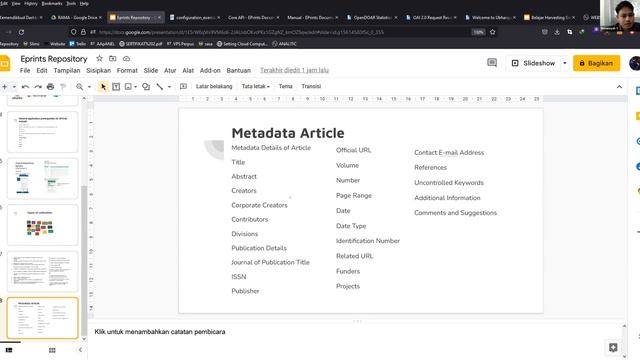Collapse the toolbar with the up chevron

[619, 87]
